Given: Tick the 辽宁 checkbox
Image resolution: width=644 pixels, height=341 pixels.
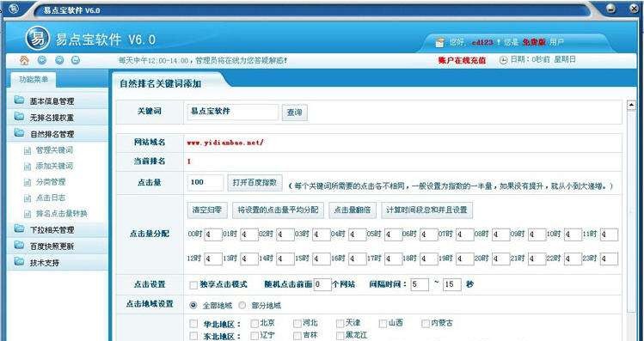Looking at the screenshot, I should 255,336.
